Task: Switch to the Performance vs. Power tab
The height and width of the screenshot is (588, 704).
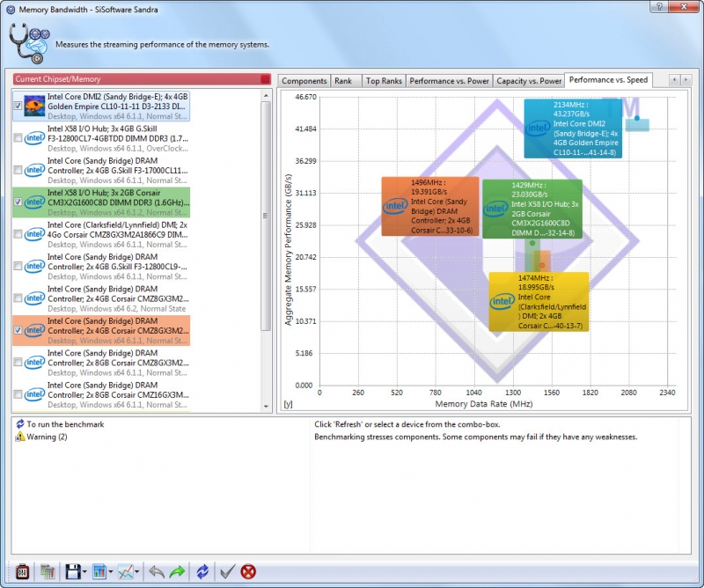Action: 449,81
